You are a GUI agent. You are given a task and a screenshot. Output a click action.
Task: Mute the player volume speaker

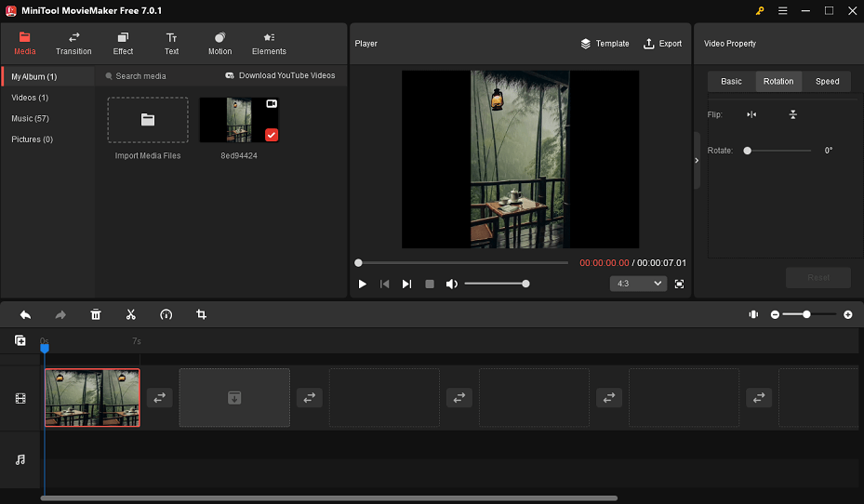click(x=451, y=284)
